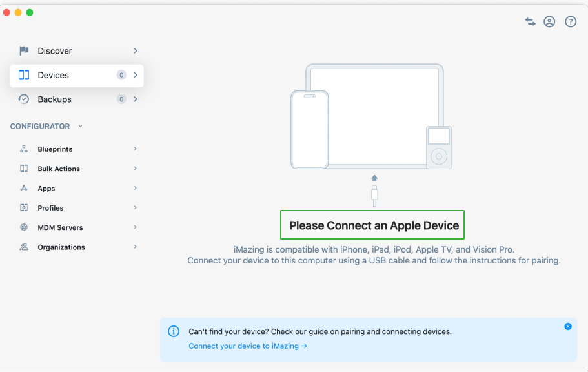
Task: Click the Backups clock icon
Action: pos(24,99)
